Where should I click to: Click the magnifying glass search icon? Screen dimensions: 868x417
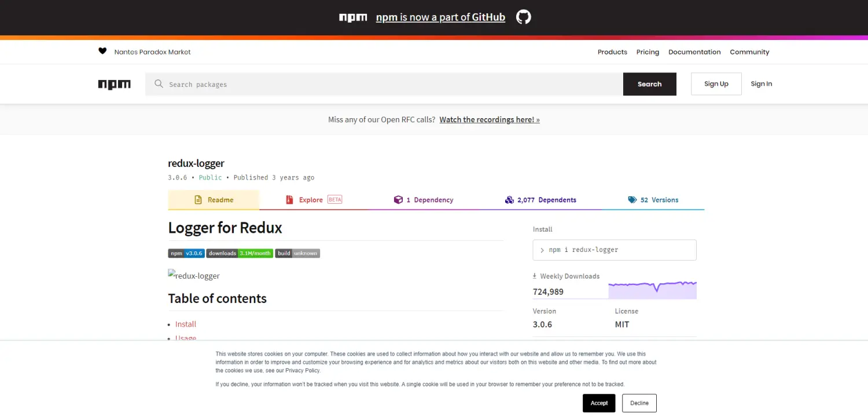click(x=159, y=84)
